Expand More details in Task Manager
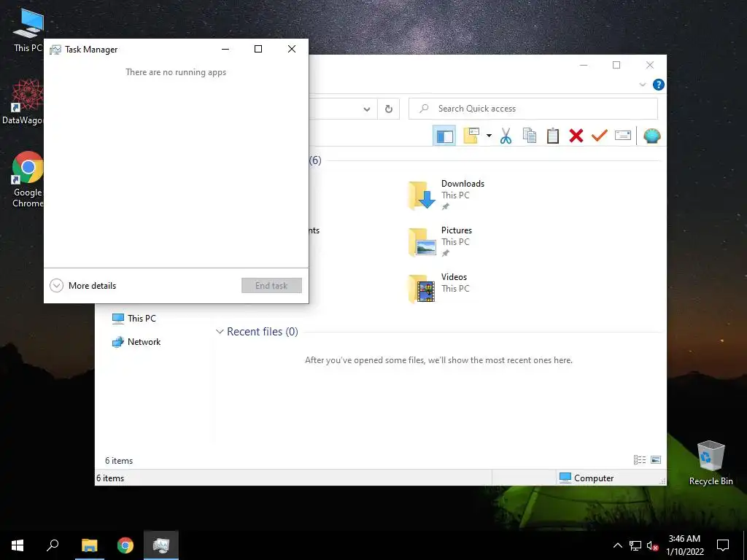Screen dimensions: 747x560 (x=83, y=286)
